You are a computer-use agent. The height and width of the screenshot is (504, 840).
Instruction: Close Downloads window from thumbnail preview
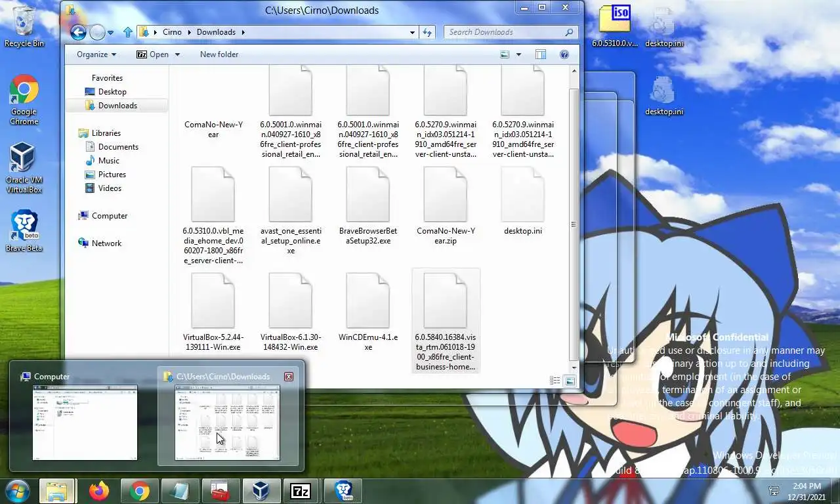click(x=289, y=377)
